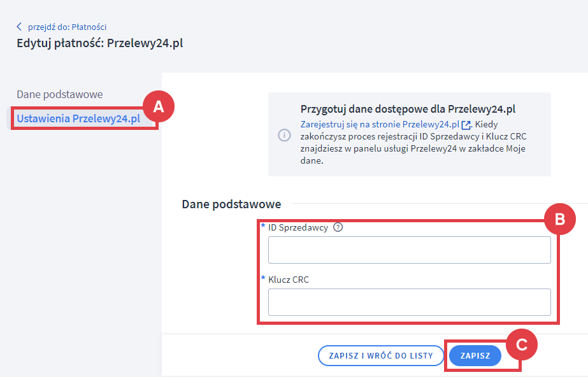
Task: Click the ID Sprzedawcy field label
Action: pos(298,228)
